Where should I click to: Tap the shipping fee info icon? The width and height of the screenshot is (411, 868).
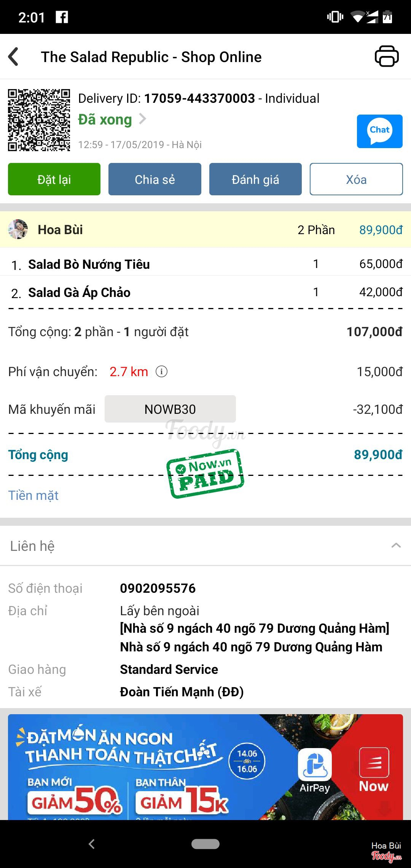pyautogui.click(x=161, y=371)
